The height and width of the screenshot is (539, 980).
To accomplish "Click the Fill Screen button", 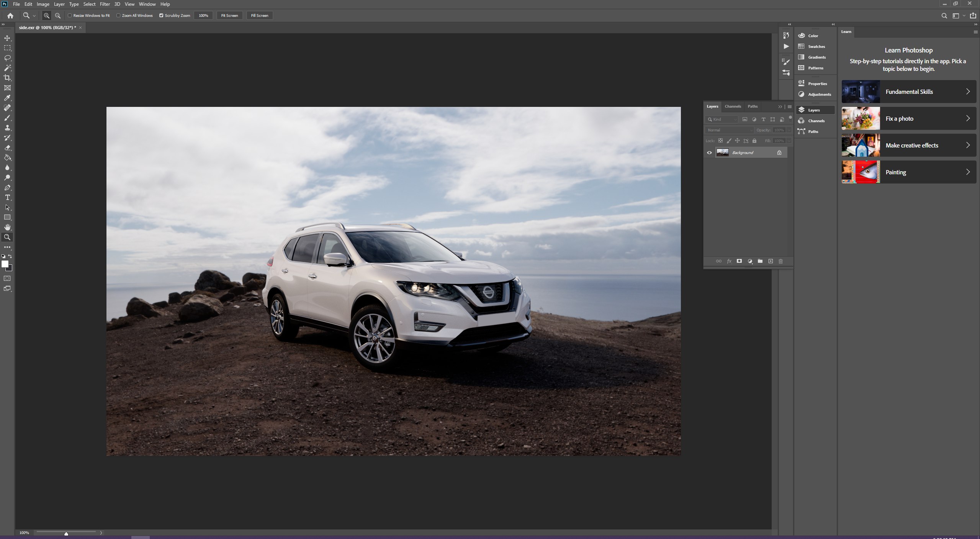I will point(260,16).
